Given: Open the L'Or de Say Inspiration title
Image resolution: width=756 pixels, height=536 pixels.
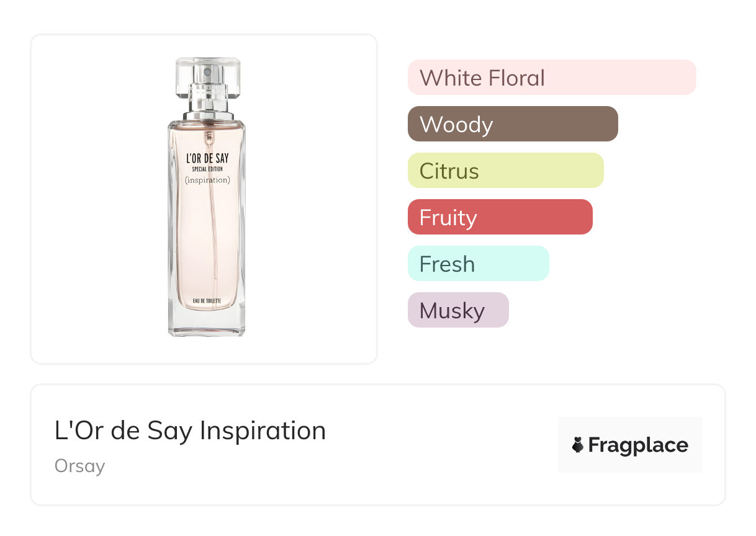Looking at the screenshot, I should [x=190, y=431].
